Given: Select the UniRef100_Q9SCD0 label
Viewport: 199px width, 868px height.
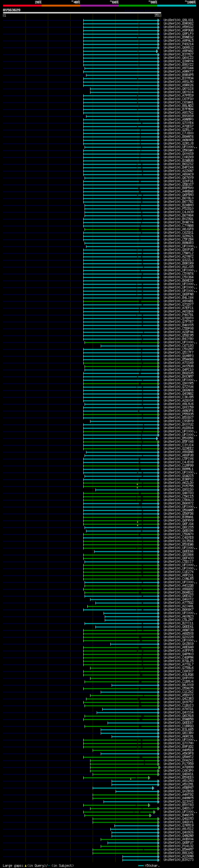Looking at the screenshot, I should (178, 489).
